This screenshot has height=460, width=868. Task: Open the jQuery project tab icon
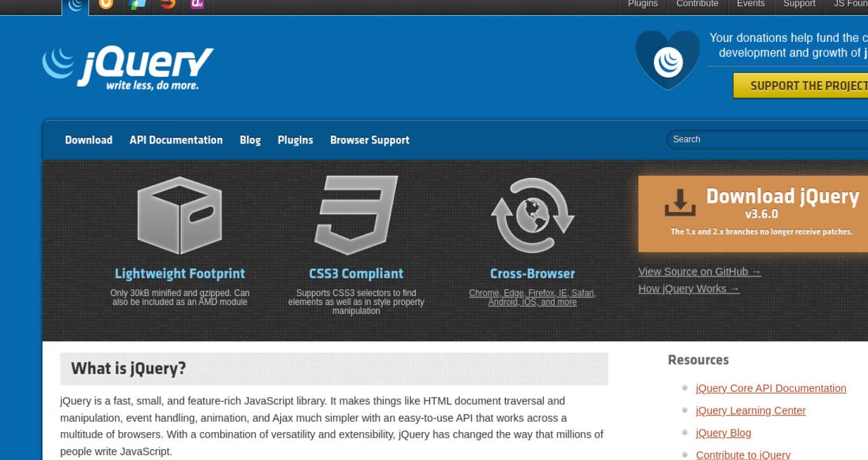pos(76,5)
